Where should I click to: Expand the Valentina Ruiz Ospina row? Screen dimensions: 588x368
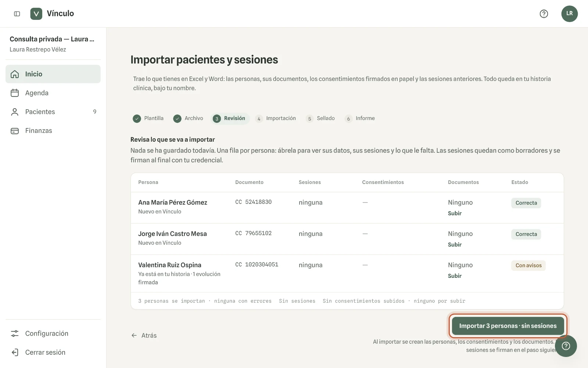(347, 273)
